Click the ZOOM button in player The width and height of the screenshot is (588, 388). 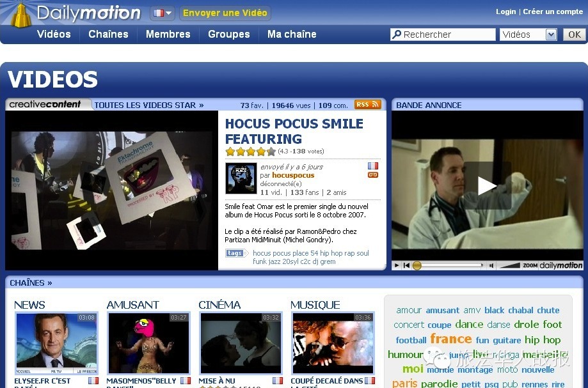coord(530,265)
